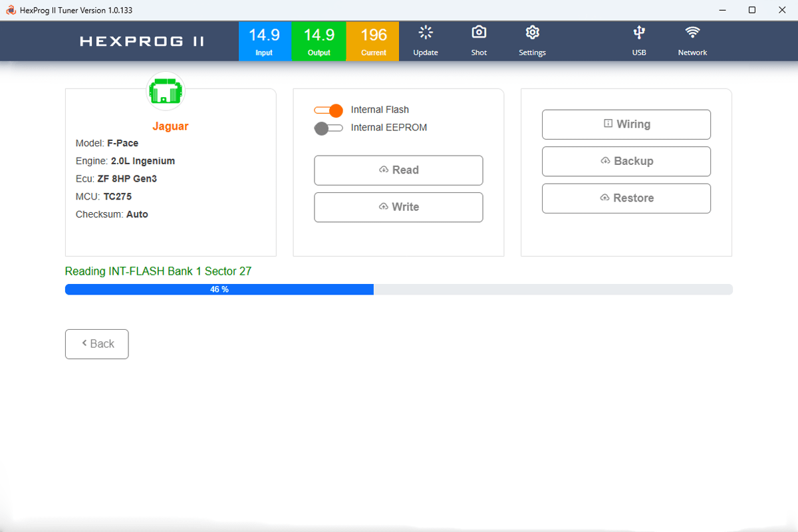Screen dimensions: 798x532
Task: Click the Jaguar brand name
Action: pos(170,126)
